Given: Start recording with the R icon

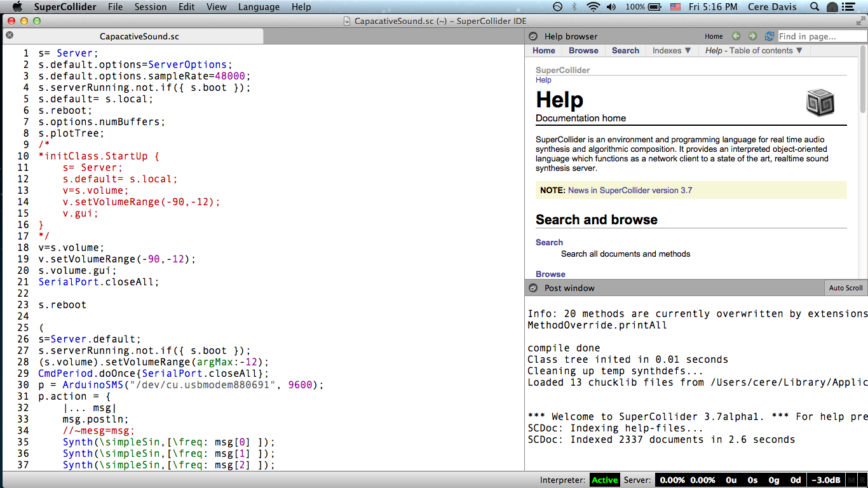Looking at the screenshot, I should [x=864, y=480].
